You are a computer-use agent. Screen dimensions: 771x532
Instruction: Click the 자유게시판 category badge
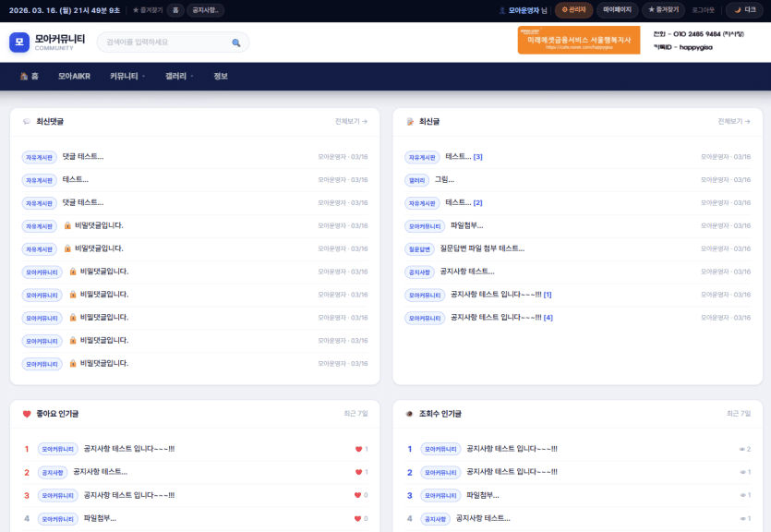38,156
